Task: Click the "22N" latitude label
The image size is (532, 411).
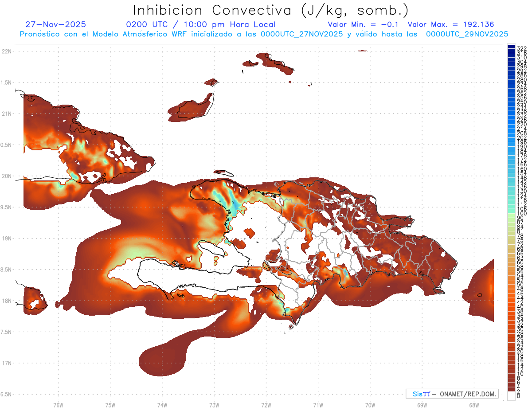Action: coord(7,51)
